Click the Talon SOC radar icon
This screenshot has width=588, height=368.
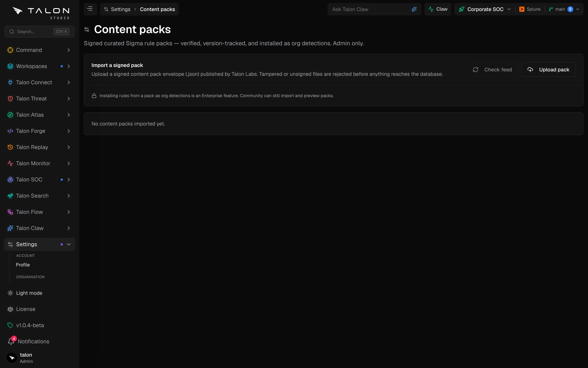[x=10, y=180]
